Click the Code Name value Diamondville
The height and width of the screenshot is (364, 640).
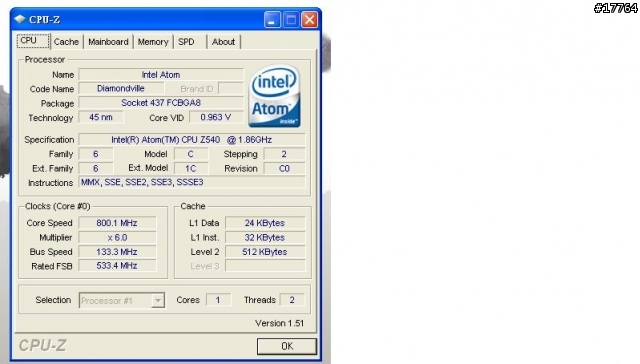point(121,89)
